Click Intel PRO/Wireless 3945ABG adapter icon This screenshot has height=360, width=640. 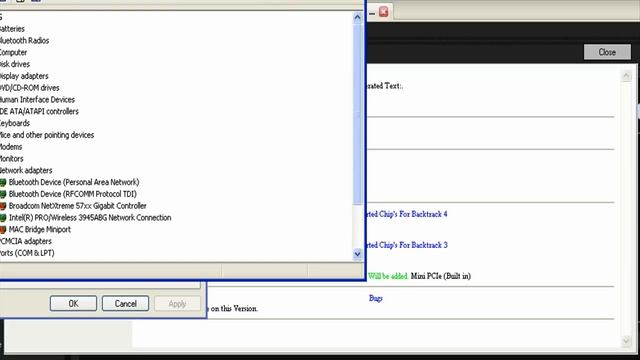click(3, 218)
